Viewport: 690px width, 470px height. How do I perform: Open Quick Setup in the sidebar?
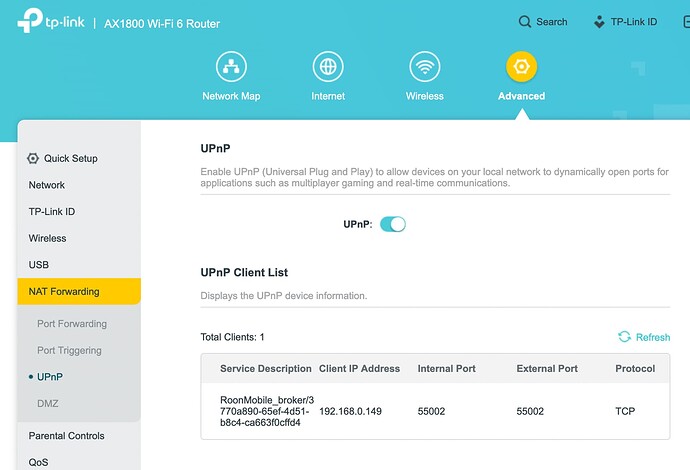tap(70, 158)
